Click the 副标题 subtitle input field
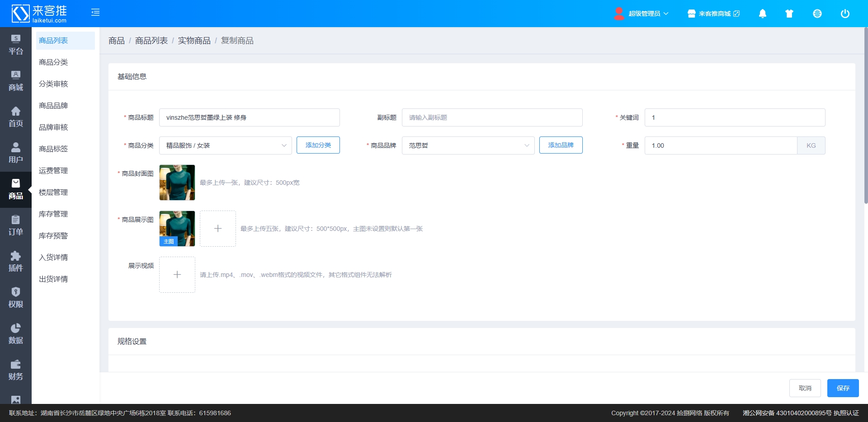Screen dimensions: 868x422 click(492, 117)
